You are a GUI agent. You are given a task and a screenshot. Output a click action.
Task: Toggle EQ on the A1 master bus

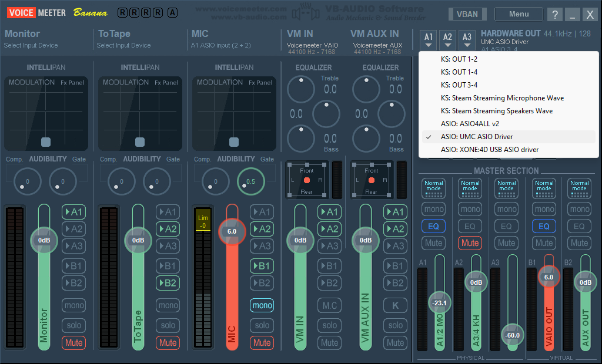coord(433,226)
